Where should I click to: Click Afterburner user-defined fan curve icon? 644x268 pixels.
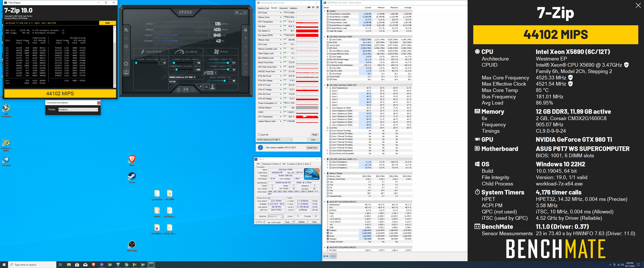coord(212,87)
